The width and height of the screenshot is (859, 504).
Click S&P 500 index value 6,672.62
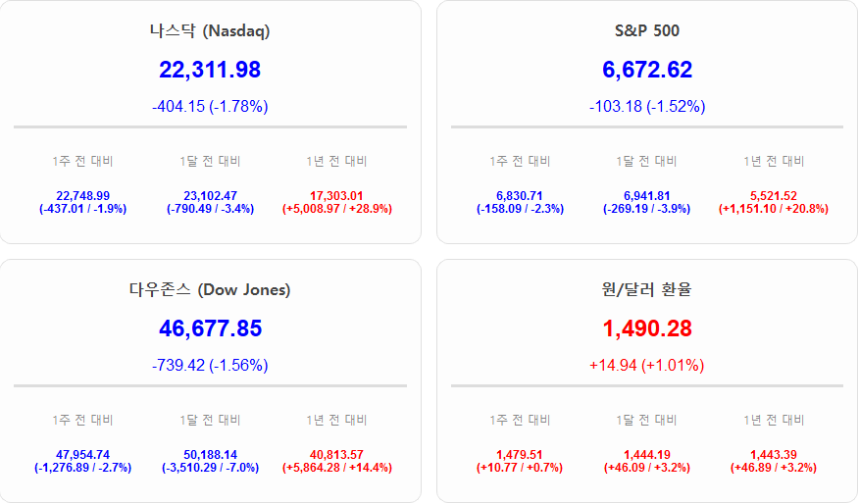646,70
